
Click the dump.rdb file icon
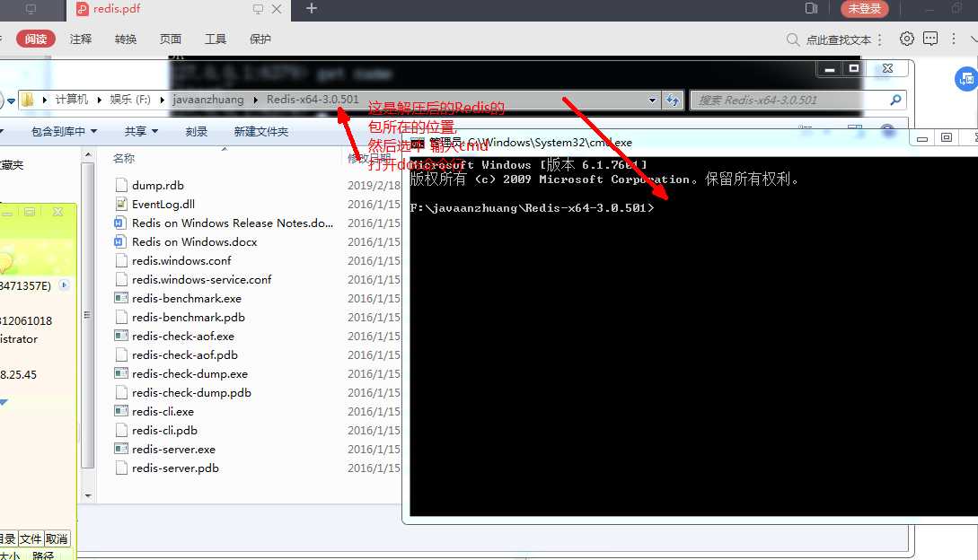tap(121, 185)
